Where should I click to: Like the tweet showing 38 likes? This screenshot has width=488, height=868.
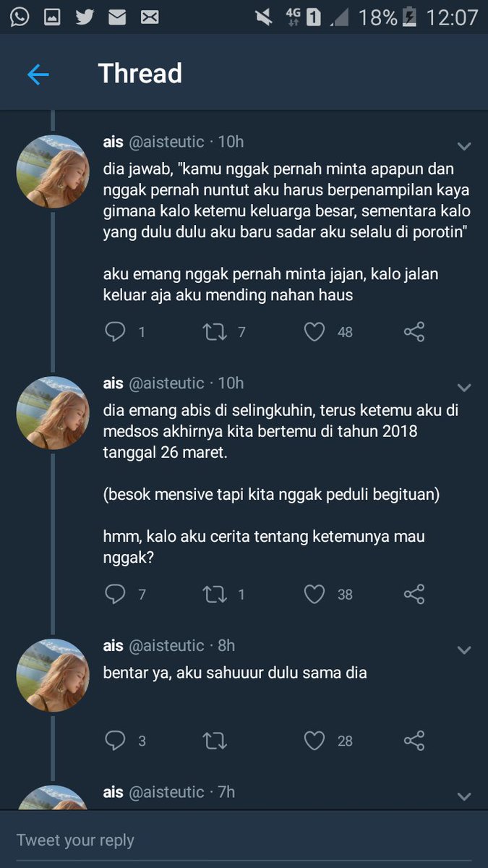pos(314,595)
